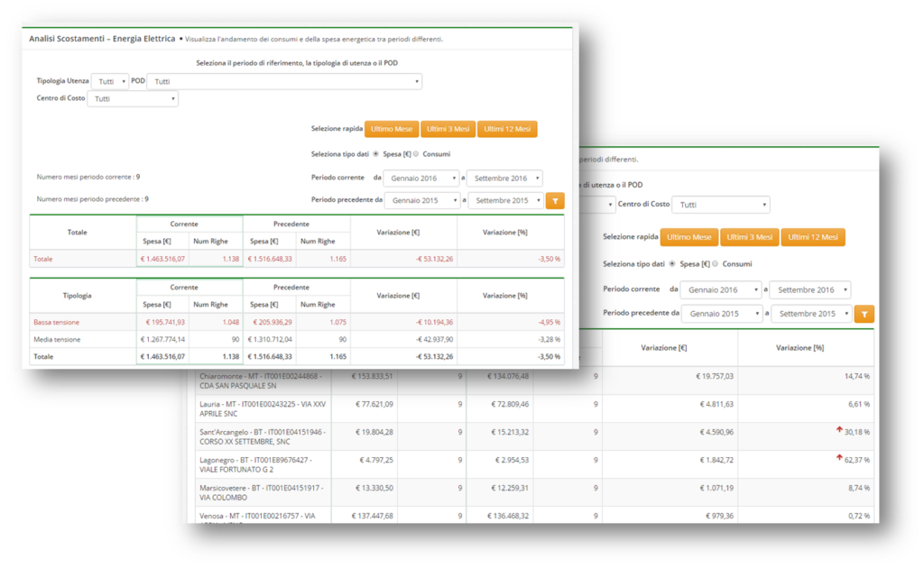Click the Media tensione row label
Screen dimensions: 924x568
57,339
